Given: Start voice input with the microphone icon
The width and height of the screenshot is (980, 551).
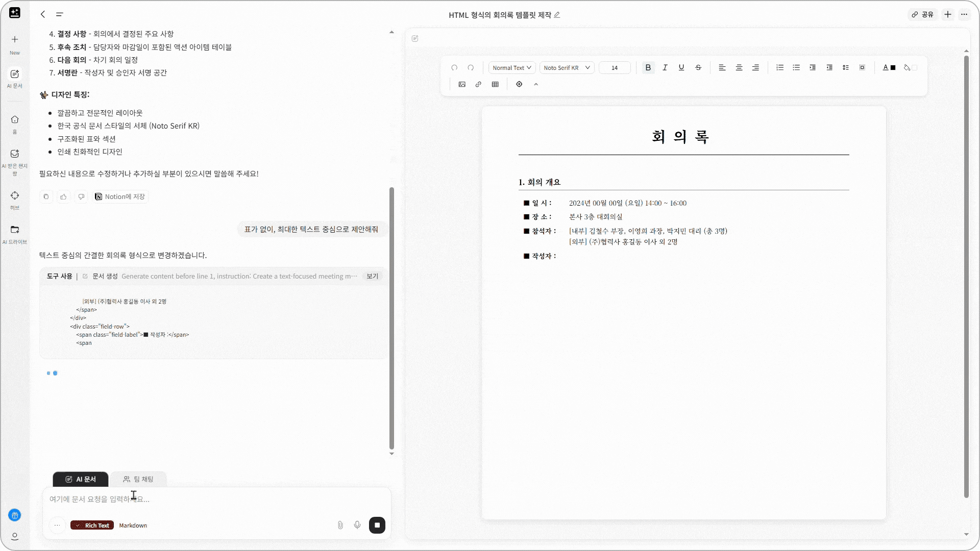Looking at the screenshot, I should pyautogui.click(x=357, y=525).
